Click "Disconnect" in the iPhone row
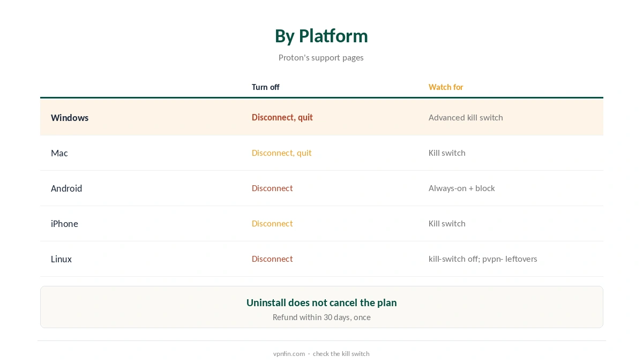 272,223
